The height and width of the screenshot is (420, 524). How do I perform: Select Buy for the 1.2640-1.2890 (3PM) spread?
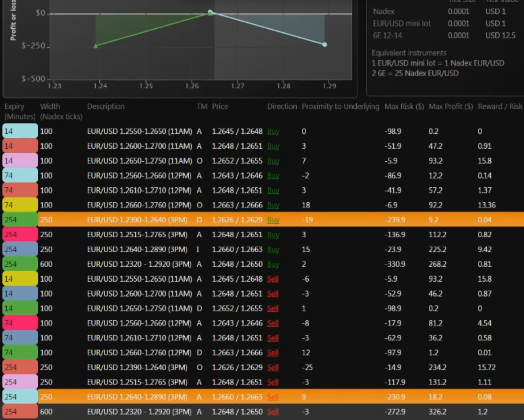pos(273,249)
